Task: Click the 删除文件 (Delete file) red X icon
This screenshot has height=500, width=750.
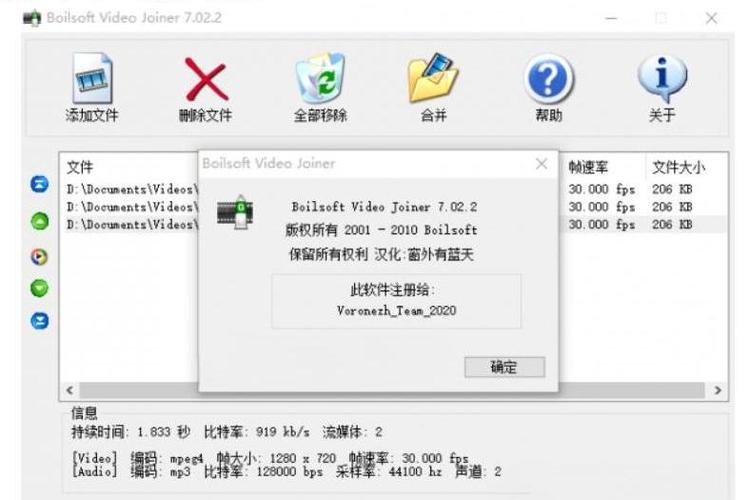Action: point(206,79)
